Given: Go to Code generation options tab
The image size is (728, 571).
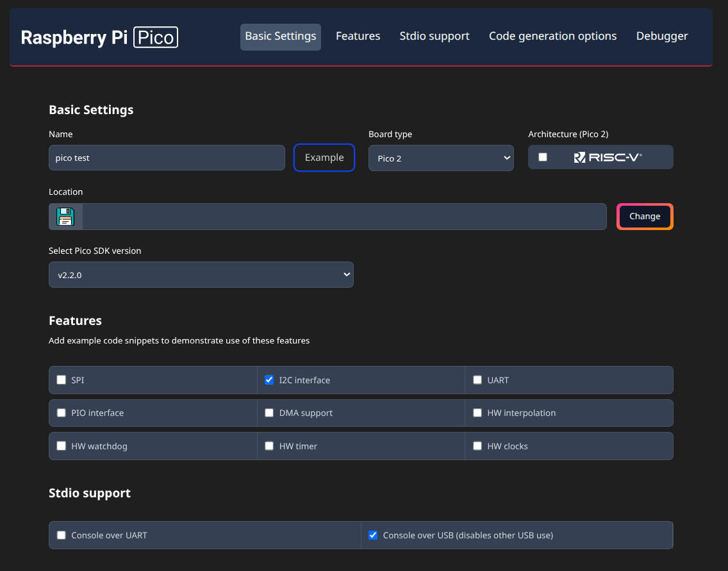Looking at the screenshot, I should (x=552, y=37).
